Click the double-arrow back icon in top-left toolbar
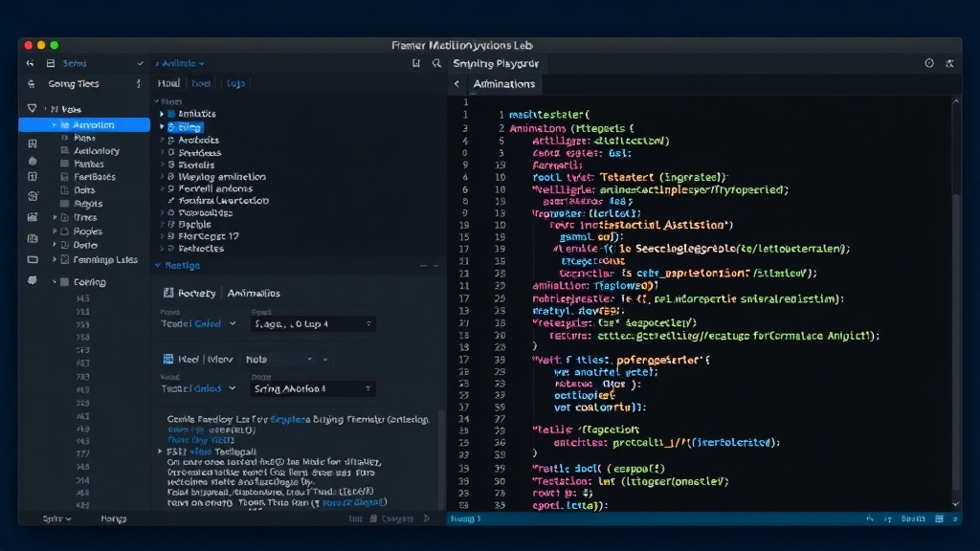This screenshot has width=980, height=551. point(30,63)
